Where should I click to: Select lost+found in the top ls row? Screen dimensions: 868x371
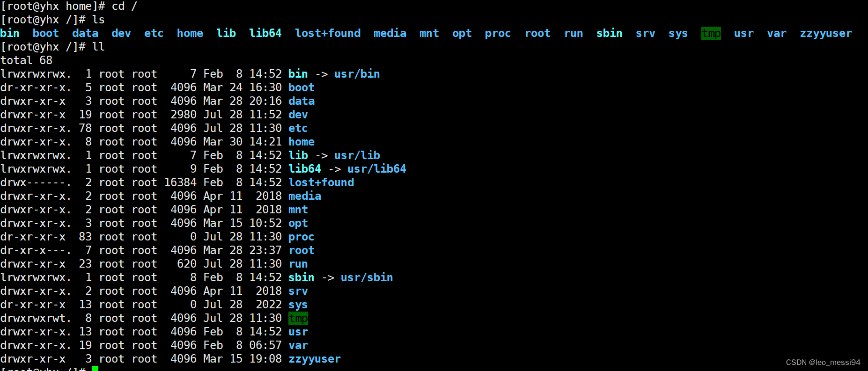click(x=328, y=33)
